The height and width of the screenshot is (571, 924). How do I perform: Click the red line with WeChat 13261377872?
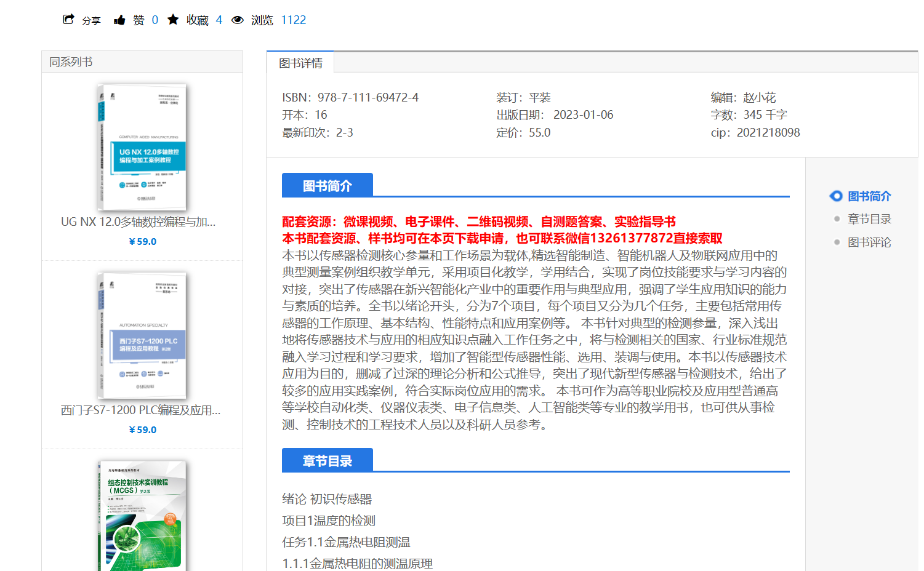pyautogui.click(x=502, y=238)
